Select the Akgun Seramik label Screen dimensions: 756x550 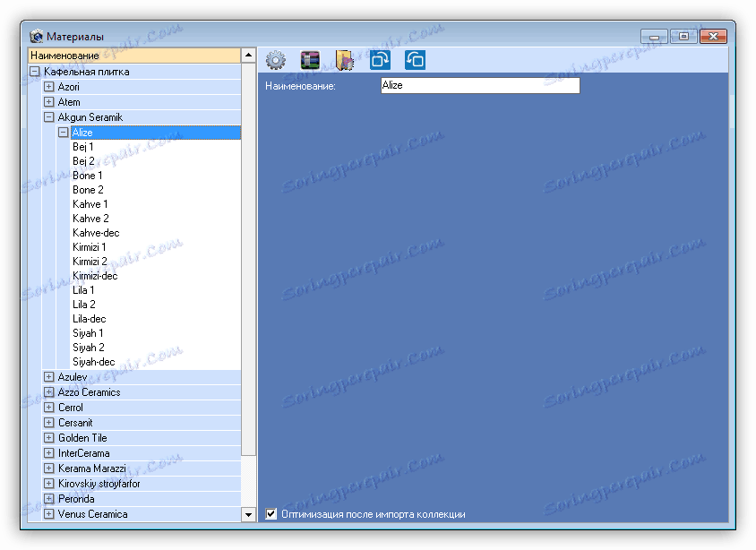pos(90,117)
